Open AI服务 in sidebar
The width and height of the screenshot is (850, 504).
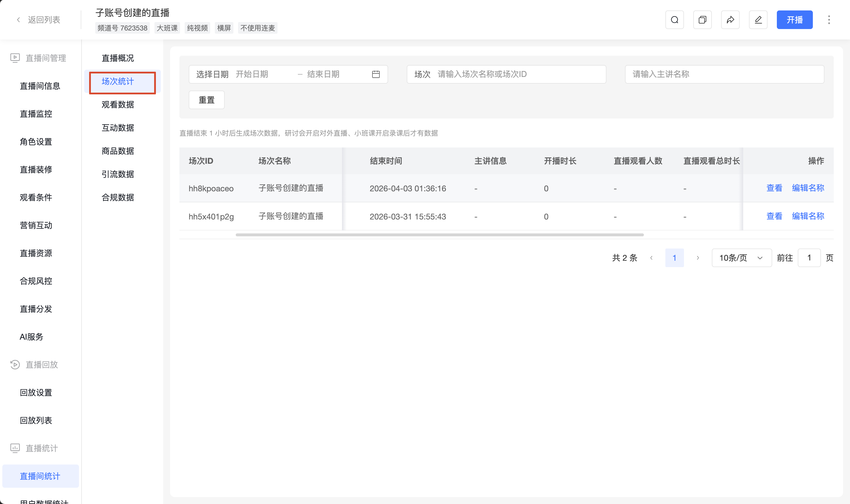coord(32,336)
